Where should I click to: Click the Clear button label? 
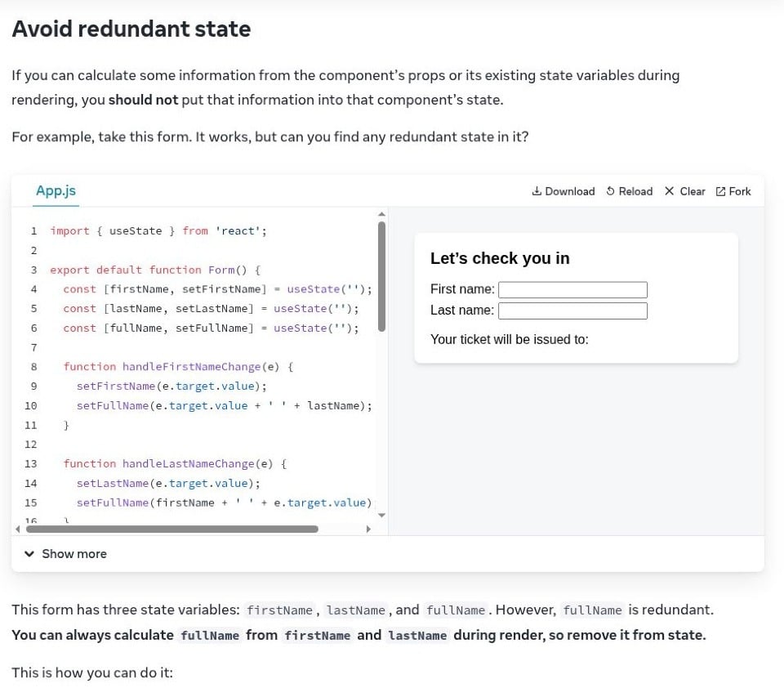pyautogui.click(x=693, y=191)
